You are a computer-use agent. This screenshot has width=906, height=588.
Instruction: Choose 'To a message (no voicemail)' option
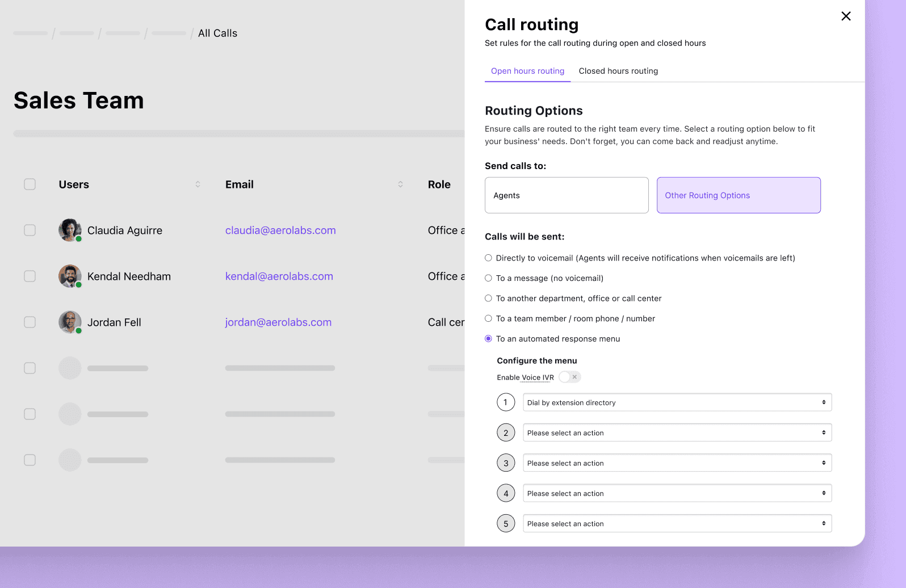[x=488, y=278]
